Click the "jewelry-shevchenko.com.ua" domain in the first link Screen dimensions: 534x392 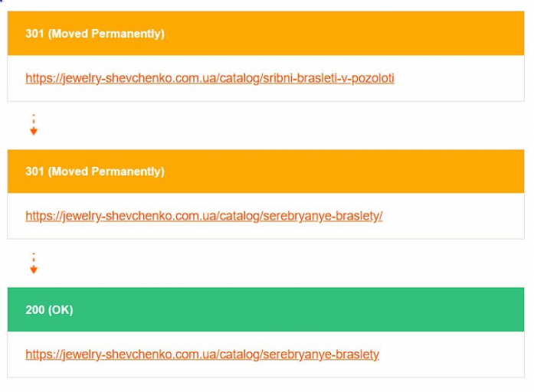tap(139, 78)
